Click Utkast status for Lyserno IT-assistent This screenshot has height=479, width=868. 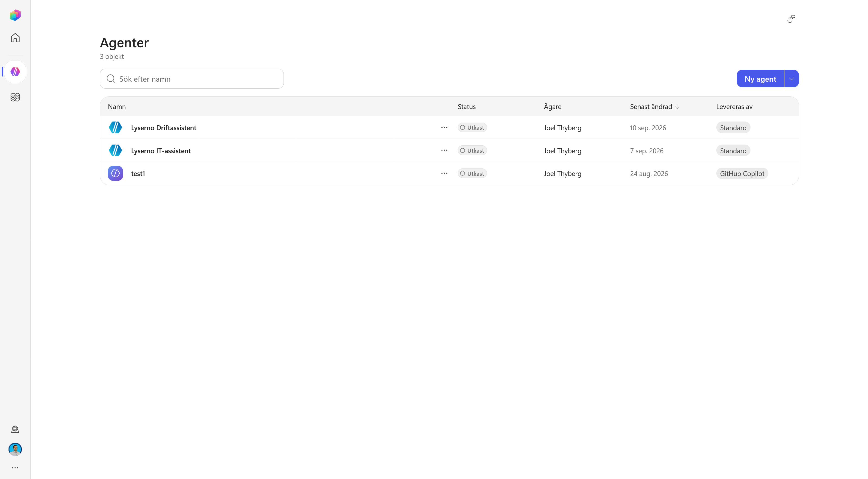click(x=472, y=150)
